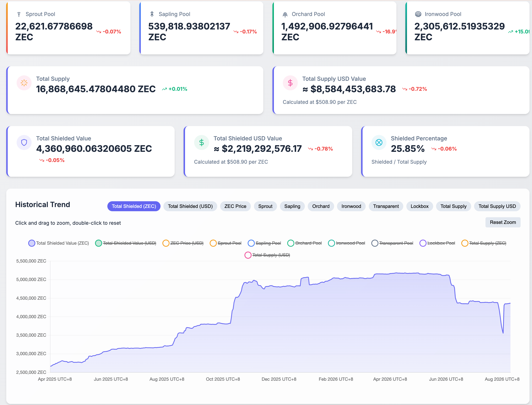Show Transparent Pool legend series
Screen dimensions: 532x405
(x=392, y=243)
